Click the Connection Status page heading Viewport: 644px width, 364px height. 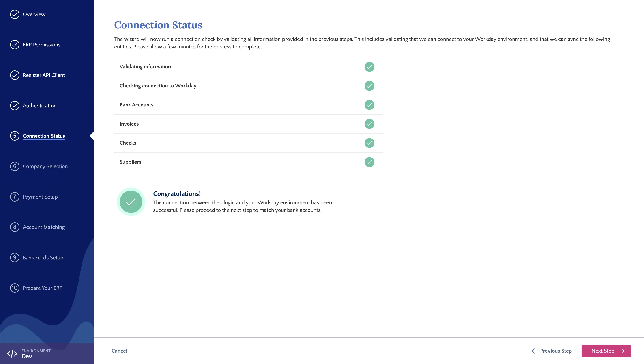click(x=158, y=25)
